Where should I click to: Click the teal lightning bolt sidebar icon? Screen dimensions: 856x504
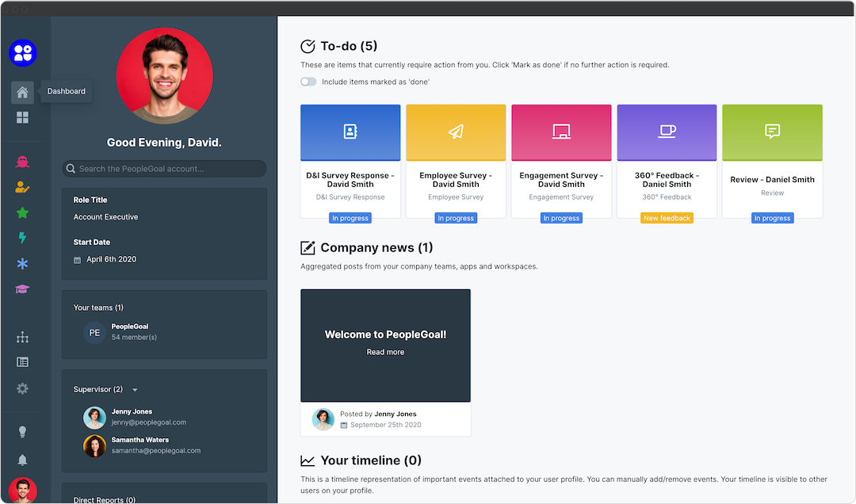(x=22, y=238)
